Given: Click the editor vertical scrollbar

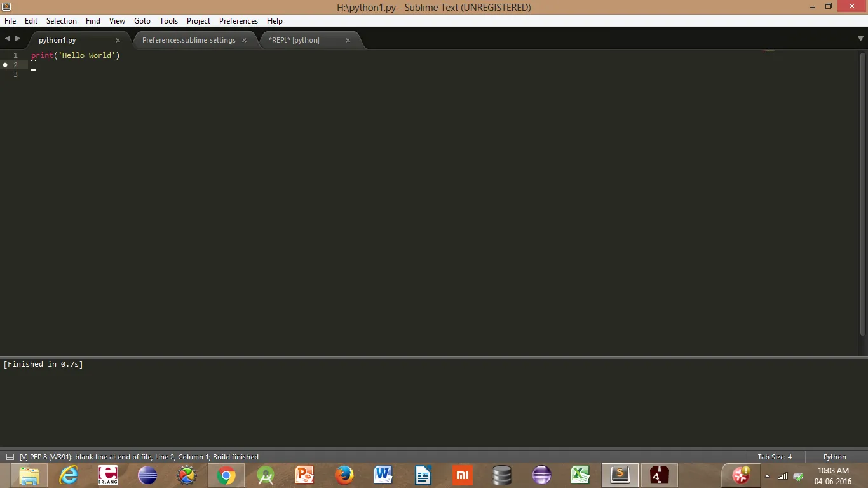Looking at the screenshot, I should tap(863, 193).
